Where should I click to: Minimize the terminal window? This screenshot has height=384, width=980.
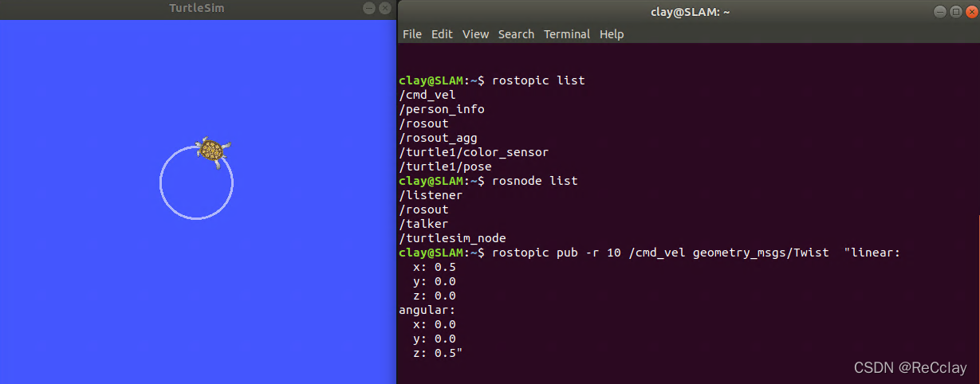tap(939, 11)
